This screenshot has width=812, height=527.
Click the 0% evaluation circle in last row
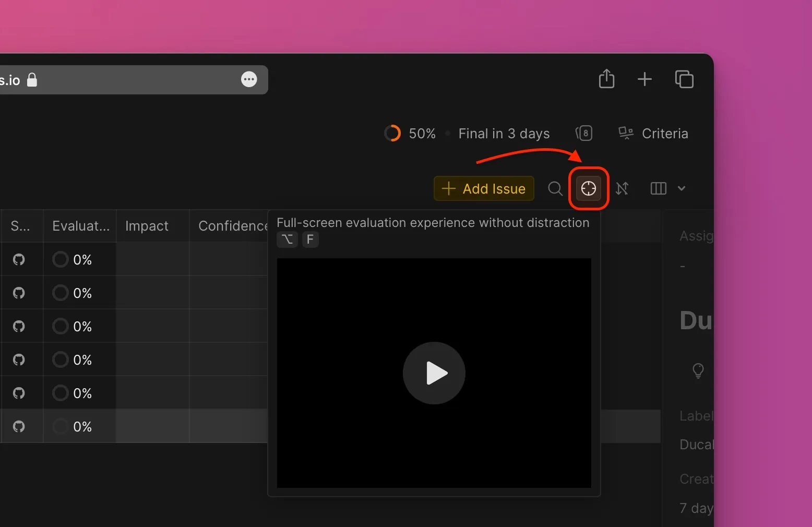point(61,426)
